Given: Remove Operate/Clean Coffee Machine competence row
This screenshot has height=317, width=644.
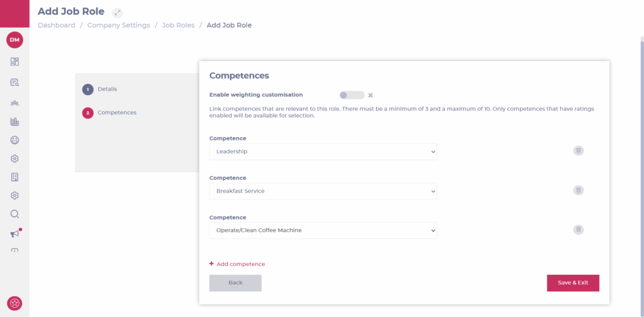Looking at the screenshot, I should click(x=579, y=230).
